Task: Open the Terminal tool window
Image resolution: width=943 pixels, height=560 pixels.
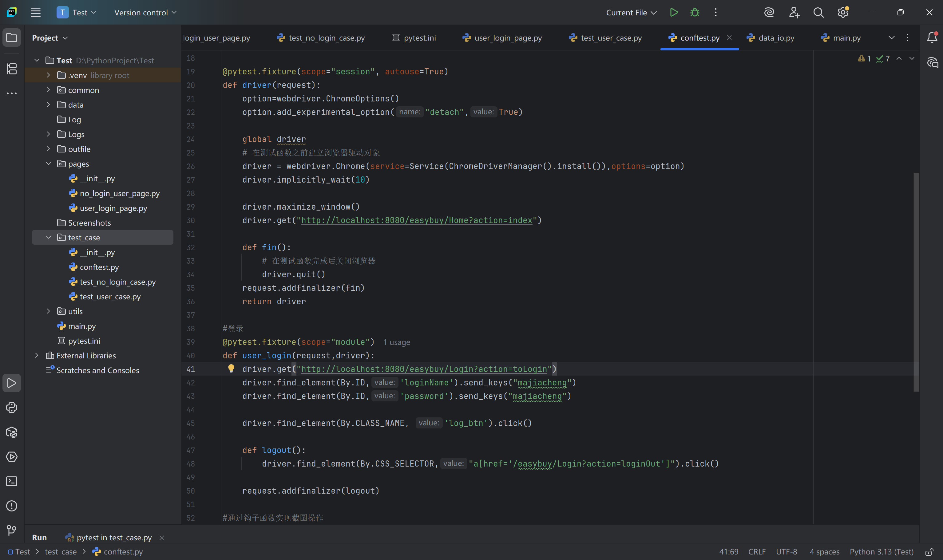Action: tap(12, 481)
